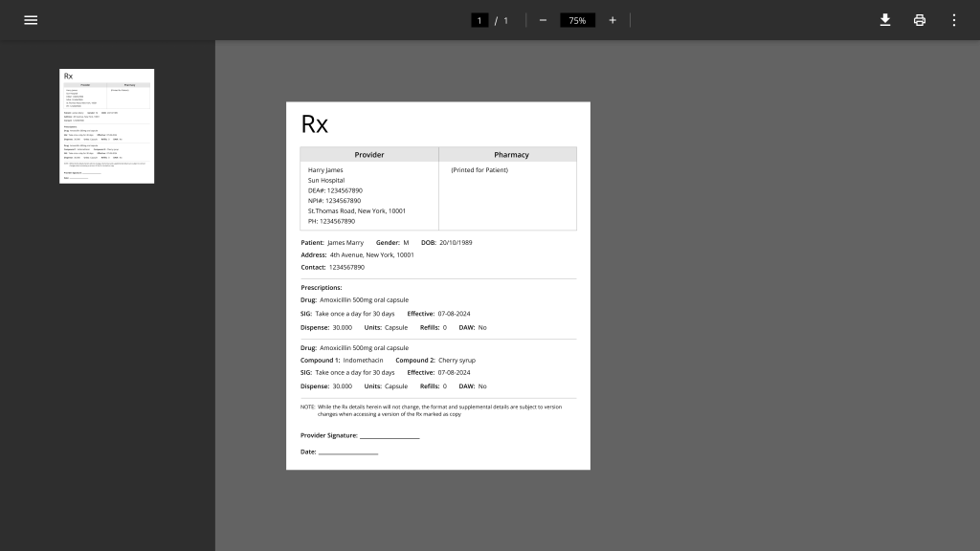Click the patient name James Marry
Screen dimensions: 980x551
[x=345, y=243]
